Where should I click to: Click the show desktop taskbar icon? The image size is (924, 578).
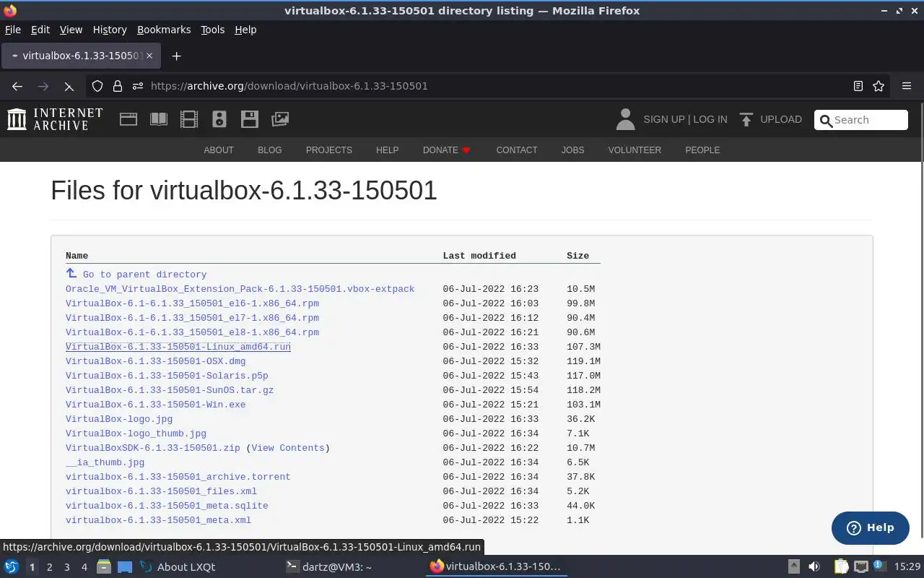pyautogui.click(x=125, y=567)
